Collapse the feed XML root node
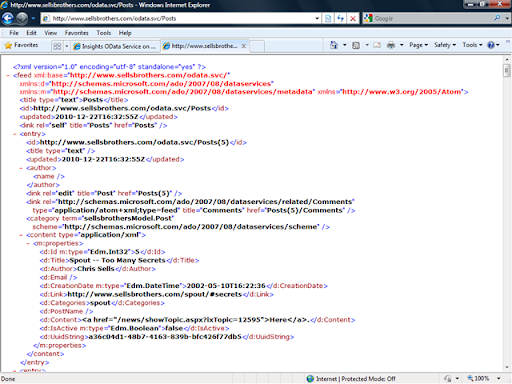The width and height of the screenshot is (512, 384). click(8, 76)
